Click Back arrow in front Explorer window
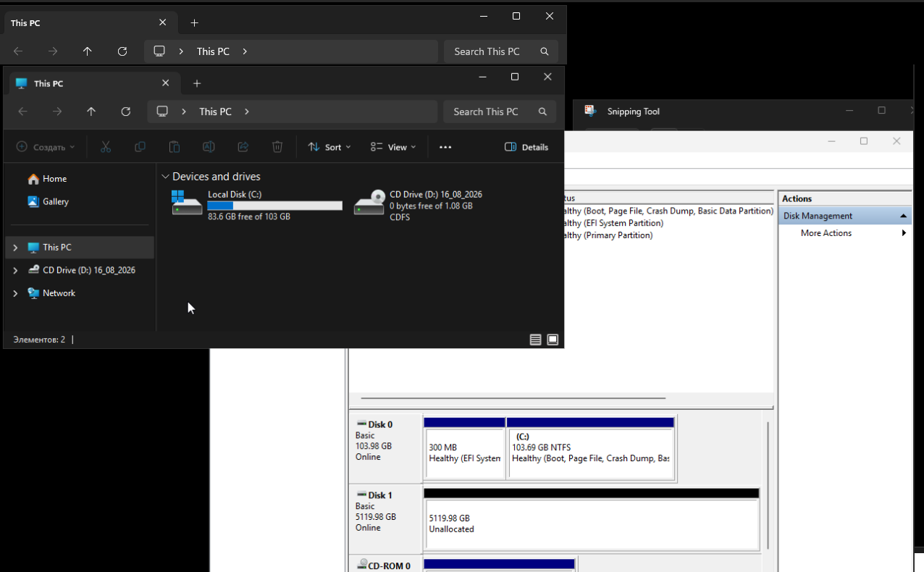The height and width of the screenshot is (572, 924). [22, 112]
